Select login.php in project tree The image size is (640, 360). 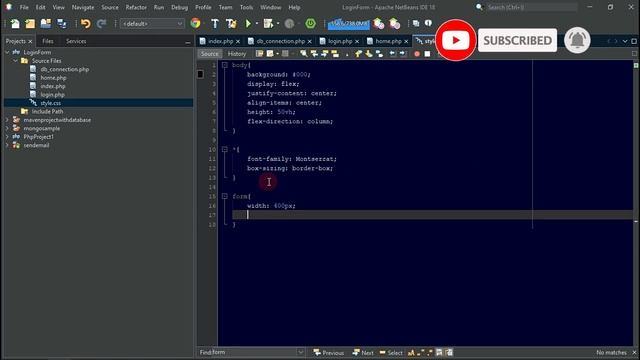tap(52, 95)
